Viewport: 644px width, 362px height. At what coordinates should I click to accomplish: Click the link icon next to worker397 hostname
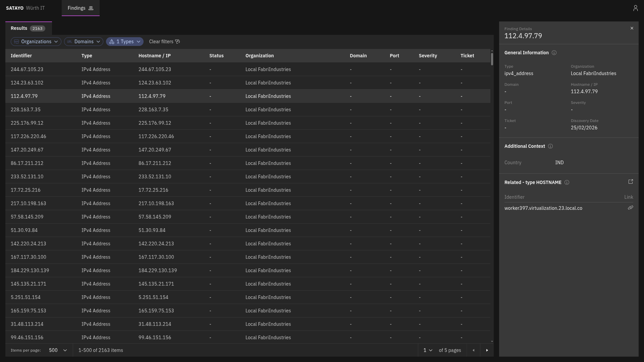(631, 208)
